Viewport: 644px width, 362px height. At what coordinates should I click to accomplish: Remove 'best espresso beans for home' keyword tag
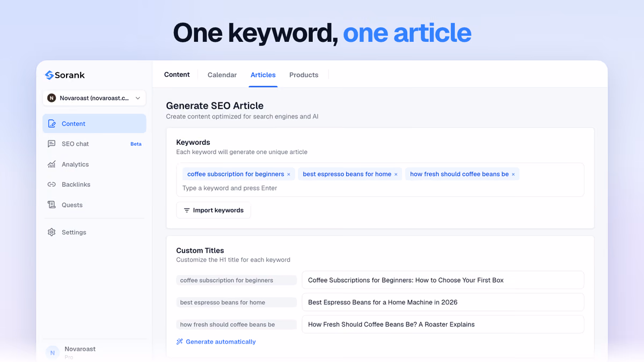point(396,174)
